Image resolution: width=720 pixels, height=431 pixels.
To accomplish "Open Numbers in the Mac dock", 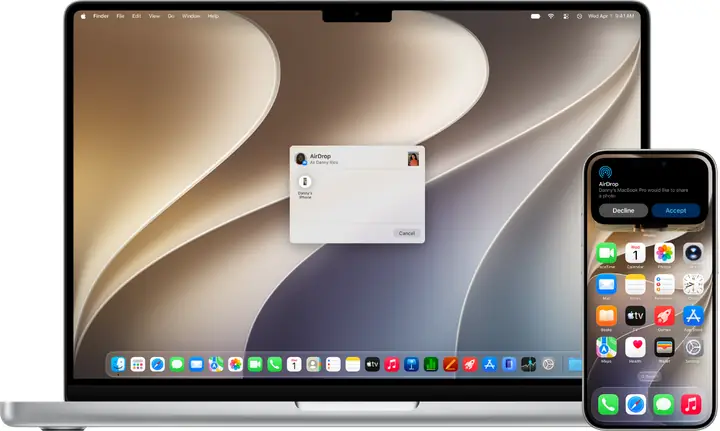I will pyautogui.click(x=431, y=364).
